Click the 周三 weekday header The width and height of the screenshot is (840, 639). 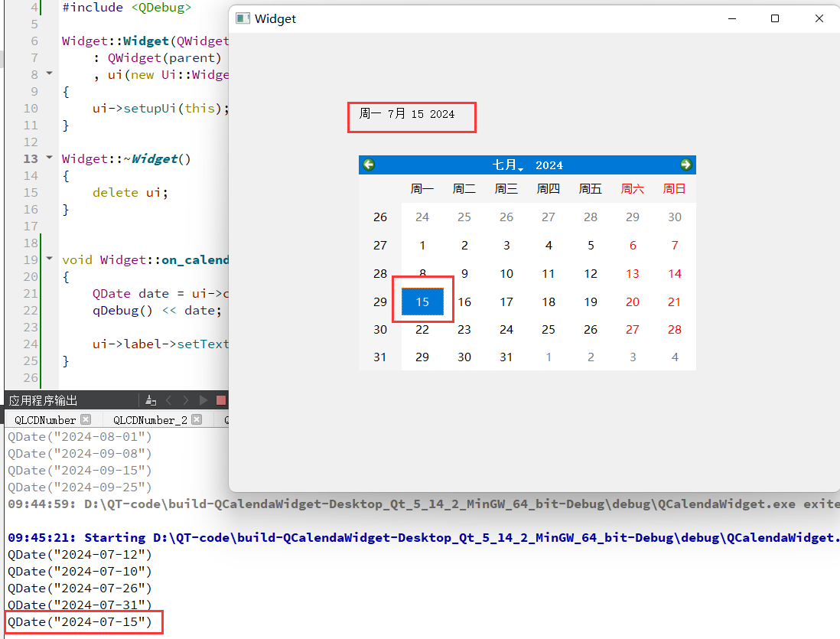(506, 189)
